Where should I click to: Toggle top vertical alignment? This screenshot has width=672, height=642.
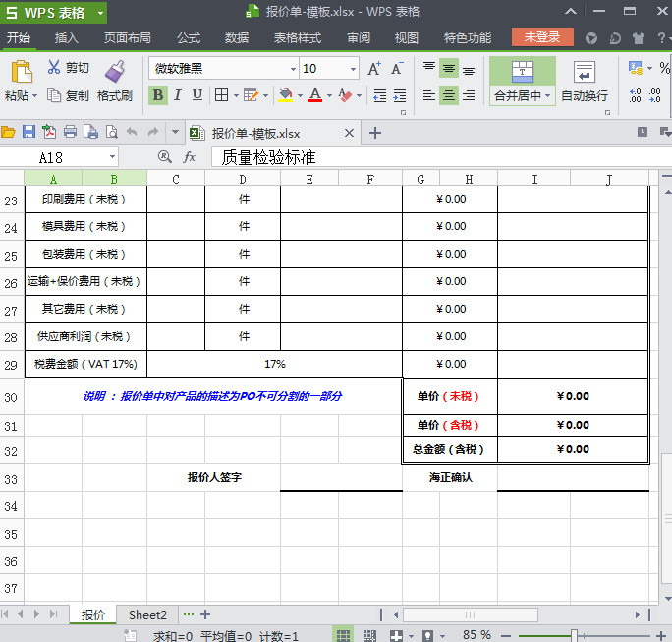pos(429,67)
